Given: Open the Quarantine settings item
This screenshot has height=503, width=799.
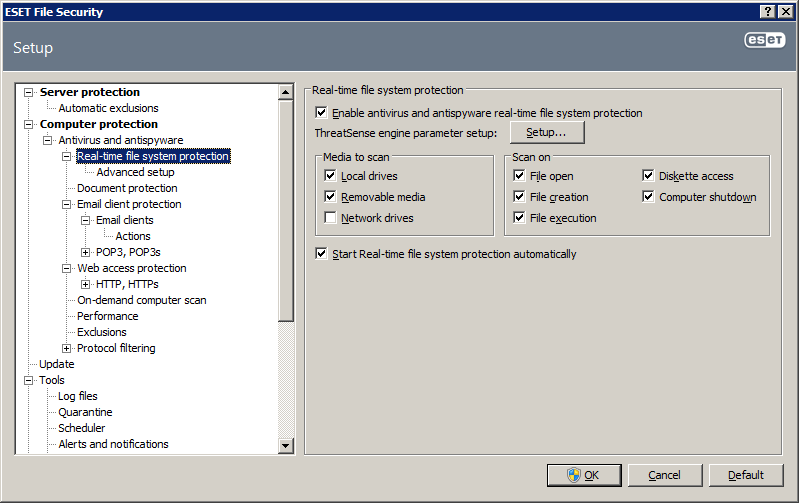Looking at the screenshot, I should pyautogui.click(x=85, y=412).
